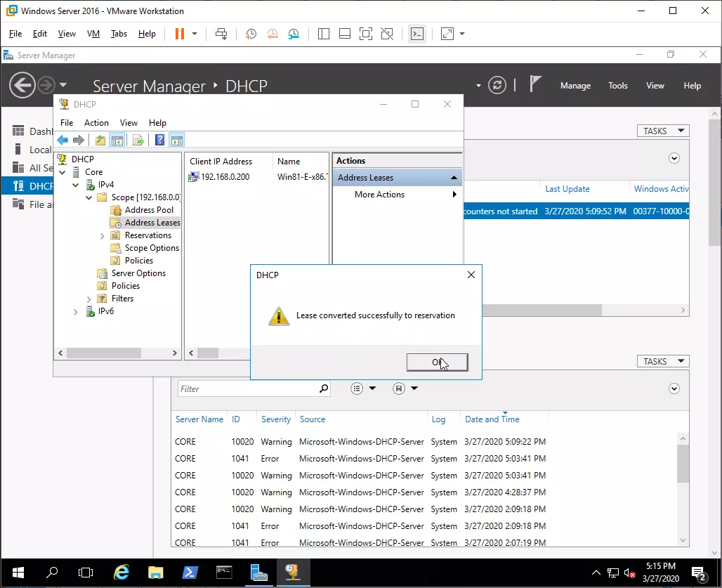
Task: Toggle the Show/Hide Console Tree icon
Action: (x=117, y=140)
